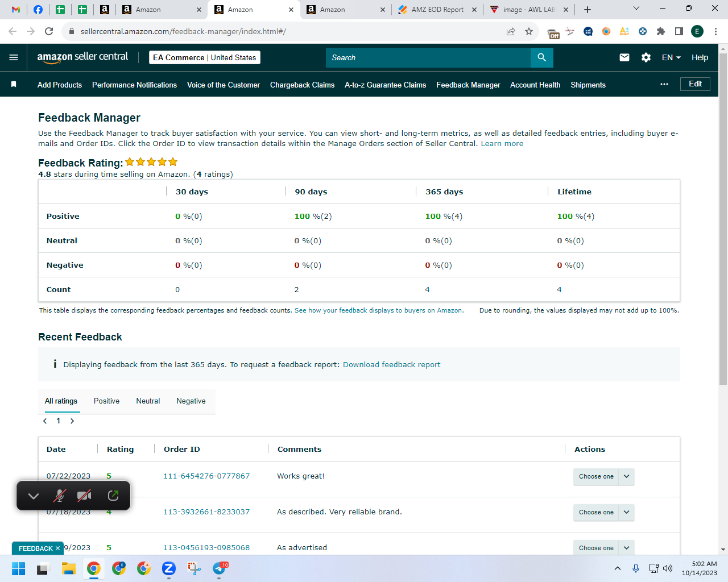
Task: Click the share screen icon in Zoom bar
Action: [x=113, y=496]
